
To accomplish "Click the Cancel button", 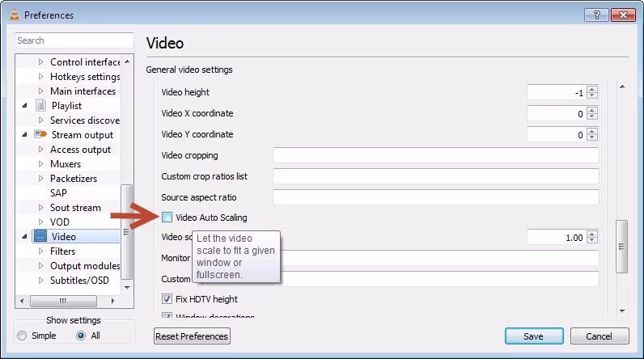I will tap(600, 336).
